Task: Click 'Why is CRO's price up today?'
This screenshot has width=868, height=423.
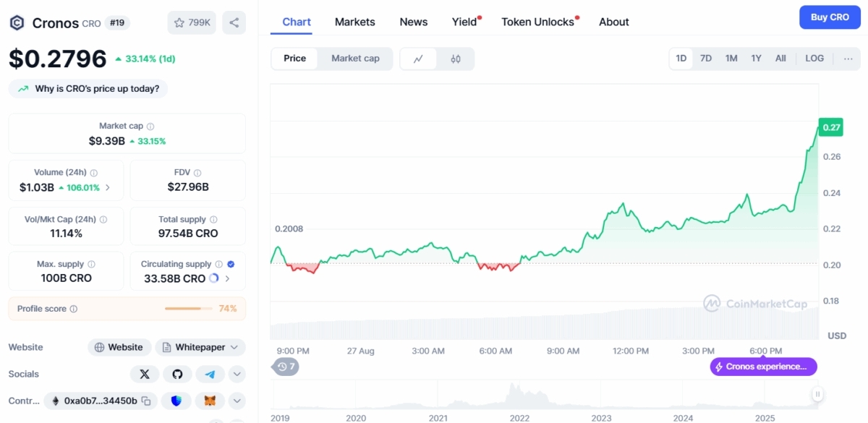Action: [x=88, y=88]
